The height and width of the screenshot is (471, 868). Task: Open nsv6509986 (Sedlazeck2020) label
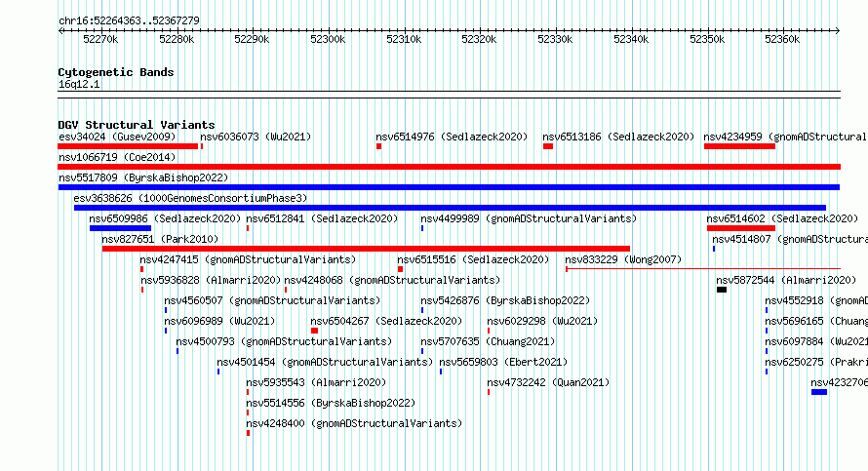(165, 218)
